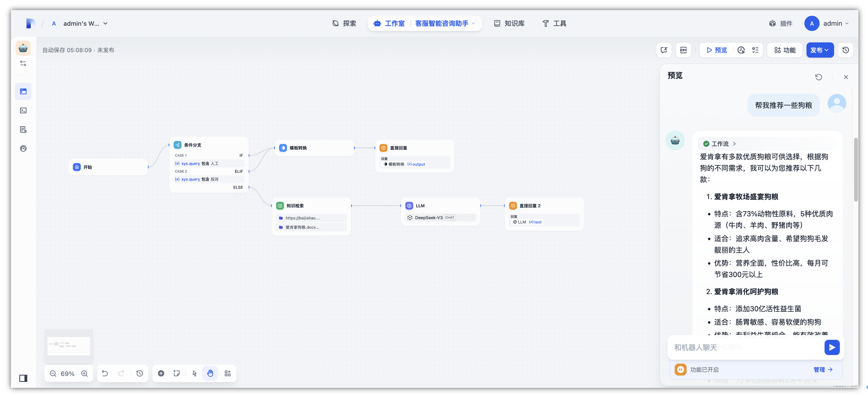Click the undo arrow icon
Image resolution: width=868 pixels, height=396 pixels.
click(105, 373)
